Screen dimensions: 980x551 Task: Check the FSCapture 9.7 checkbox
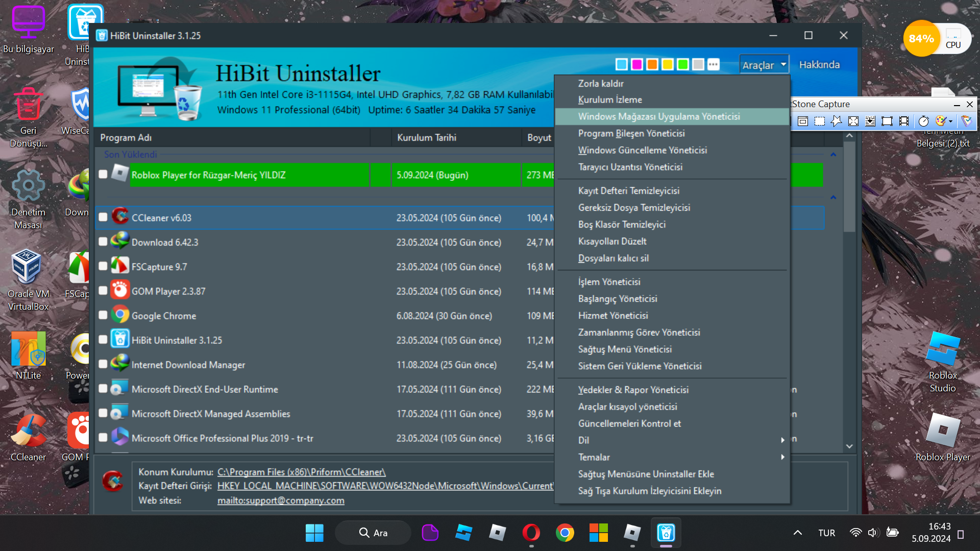(103, 266)
